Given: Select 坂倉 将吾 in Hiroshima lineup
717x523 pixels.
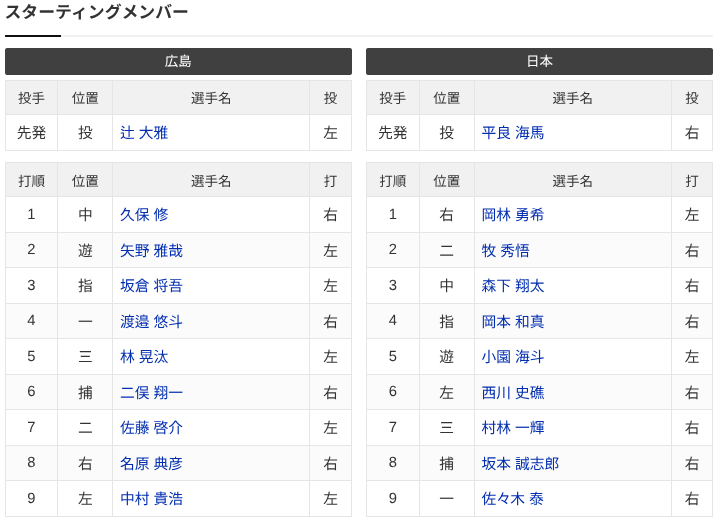Looking at the screenshot, I should click(151, 286).
